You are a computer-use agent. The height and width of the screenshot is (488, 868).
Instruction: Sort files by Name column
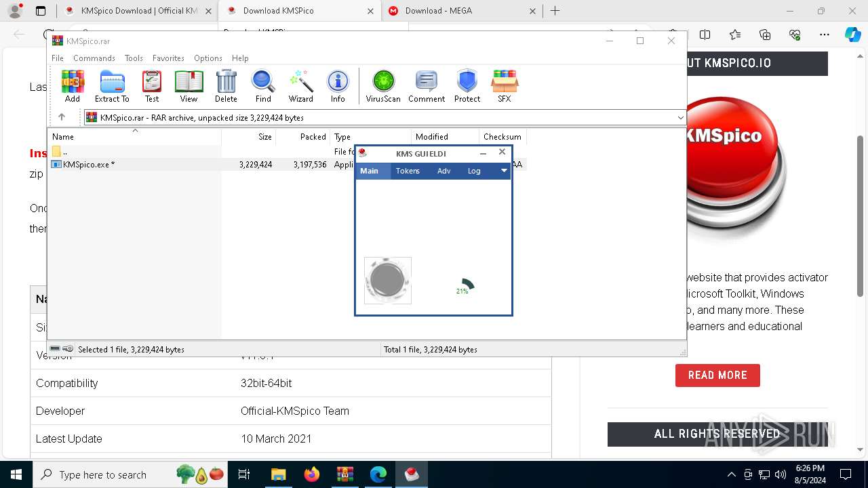(134, 136)
